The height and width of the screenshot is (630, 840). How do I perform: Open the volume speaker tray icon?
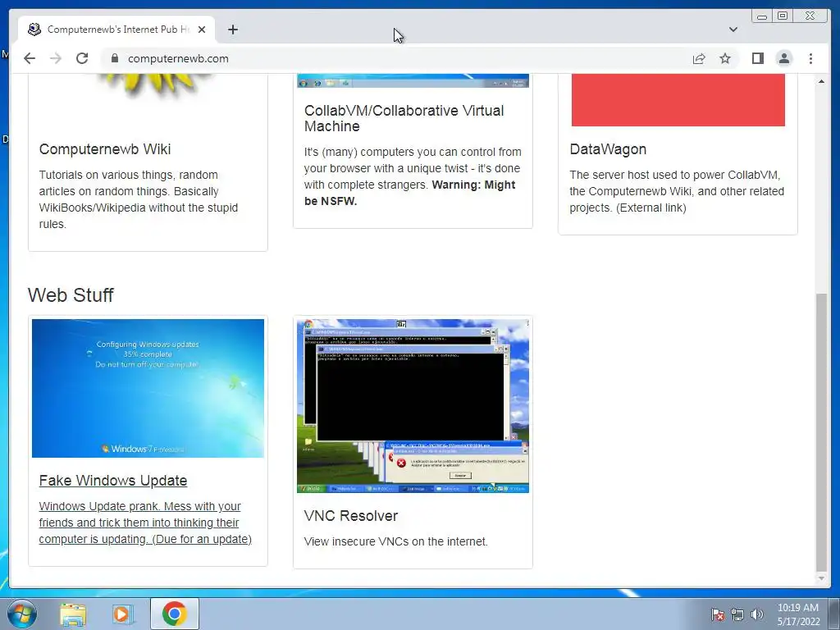pos(757,614)
